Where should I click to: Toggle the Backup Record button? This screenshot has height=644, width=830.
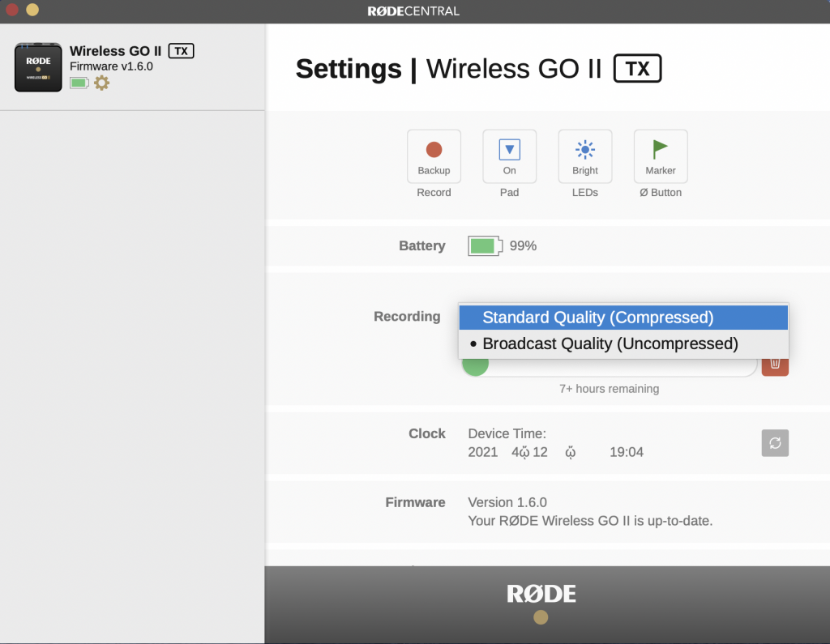pos(434,156)
